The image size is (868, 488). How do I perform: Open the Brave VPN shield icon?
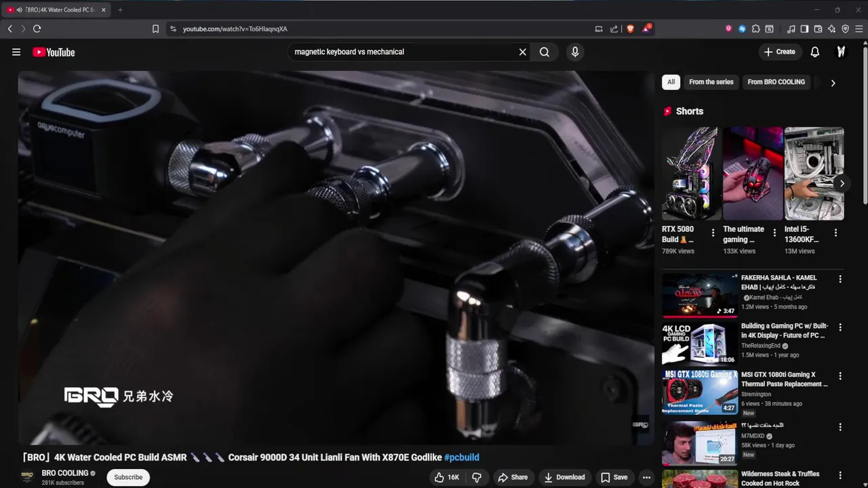[845, 29]
